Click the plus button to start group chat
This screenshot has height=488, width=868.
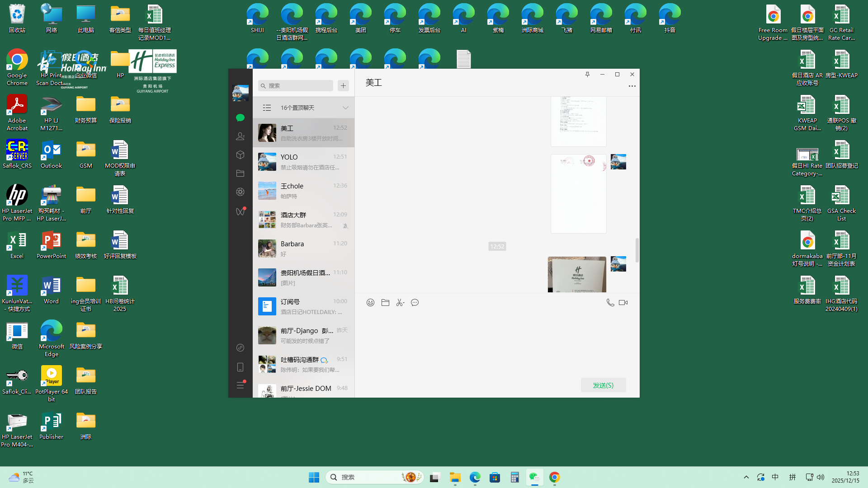pyautogui.click(x=343, y=86)
